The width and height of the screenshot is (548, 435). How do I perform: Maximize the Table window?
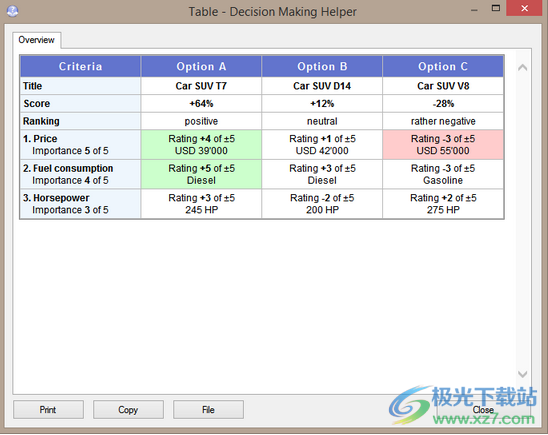coord(496,8)
